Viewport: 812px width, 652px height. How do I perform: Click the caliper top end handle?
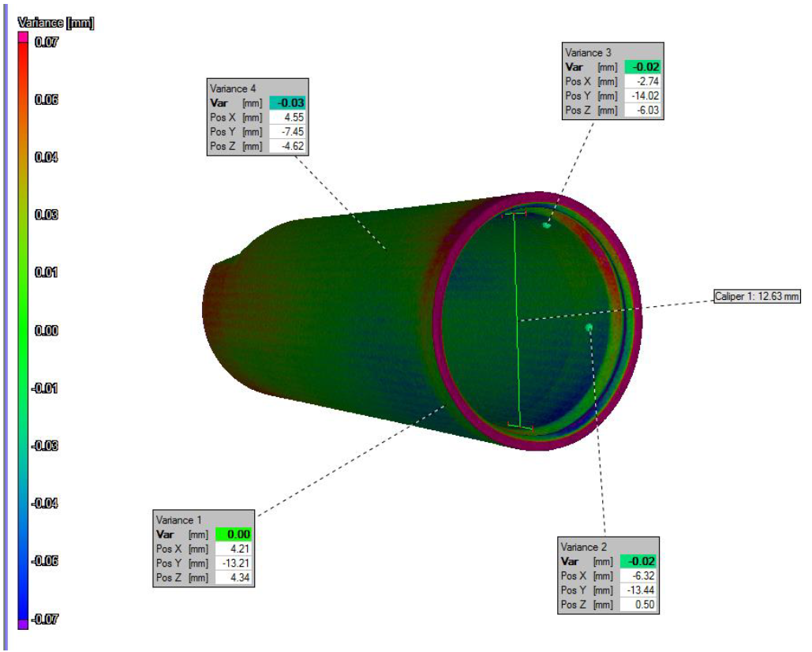pyautogui.click(x=515, y=213)
